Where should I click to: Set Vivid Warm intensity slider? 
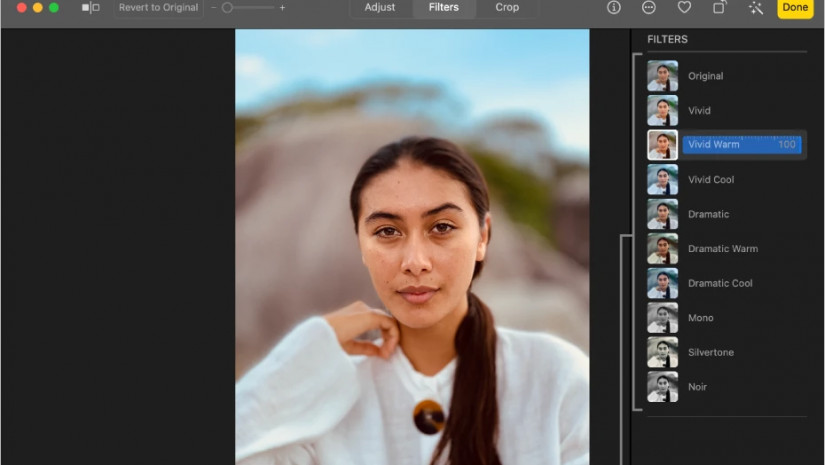click(742, 145)
